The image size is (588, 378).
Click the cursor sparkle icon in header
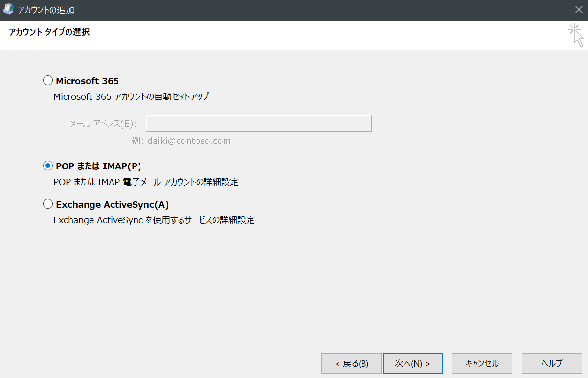pos(576,35)
